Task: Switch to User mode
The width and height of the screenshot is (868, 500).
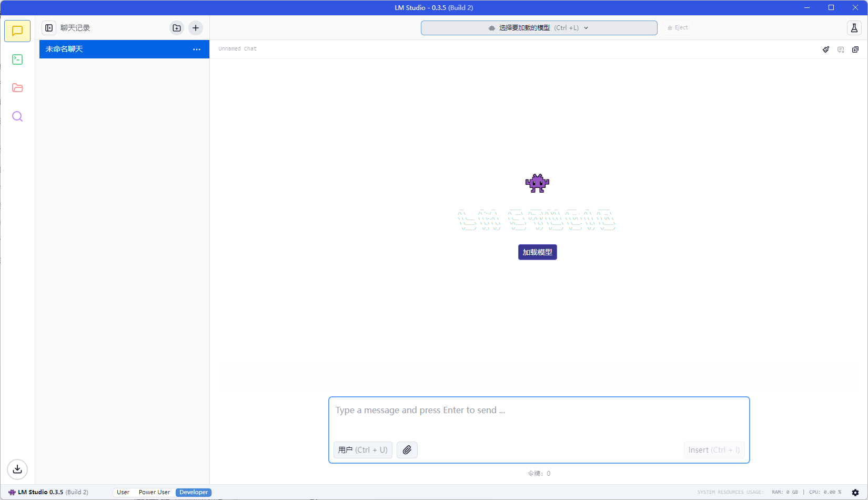Action: [123, 493]
